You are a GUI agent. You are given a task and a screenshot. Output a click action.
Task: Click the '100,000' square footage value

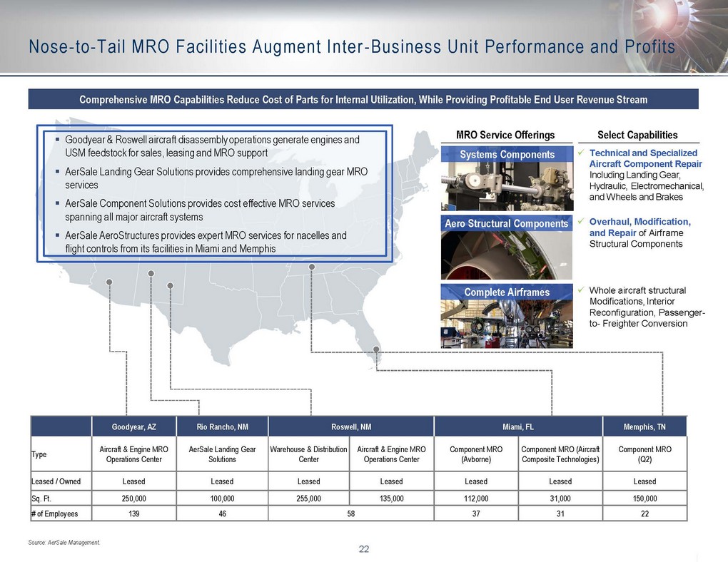click(222, 499)
